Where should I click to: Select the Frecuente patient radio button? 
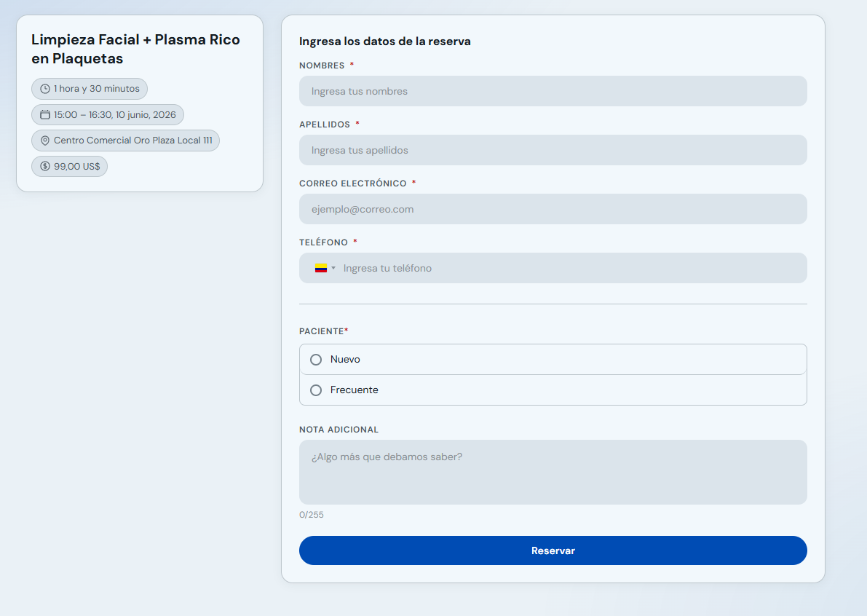pos(316,390)
